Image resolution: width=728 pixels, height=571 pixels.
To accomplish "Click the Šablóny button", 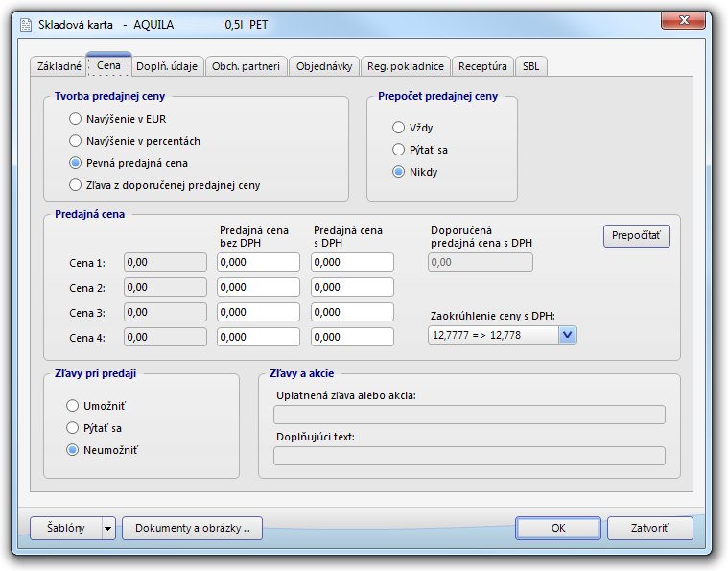I will tap(64, 528).
